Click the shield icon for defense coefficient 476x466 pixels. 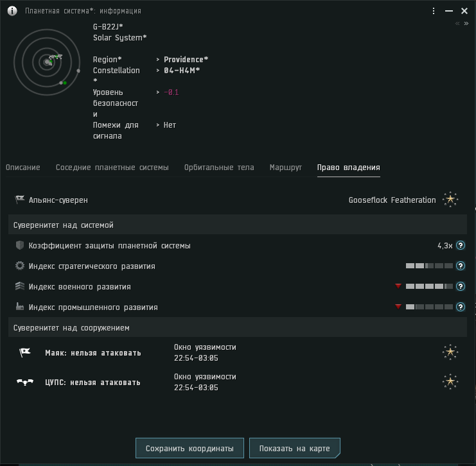[20, 245]
